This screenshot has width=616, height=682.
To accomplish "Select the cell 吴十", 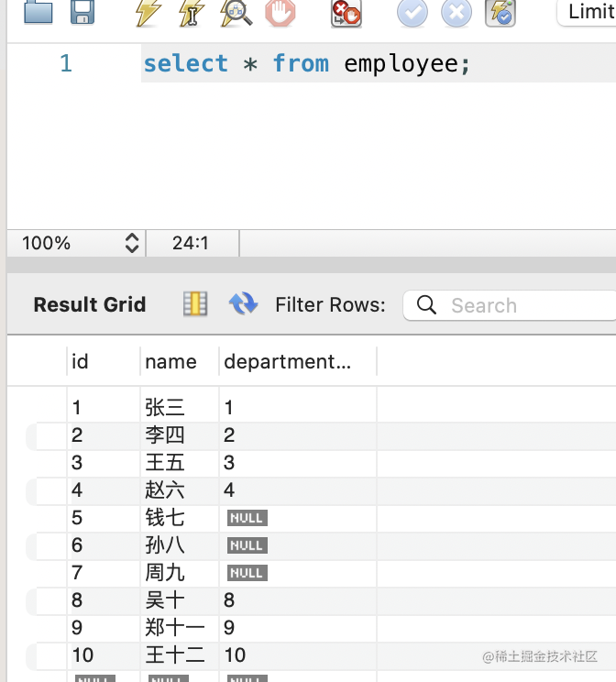I will tap(180, 600).
